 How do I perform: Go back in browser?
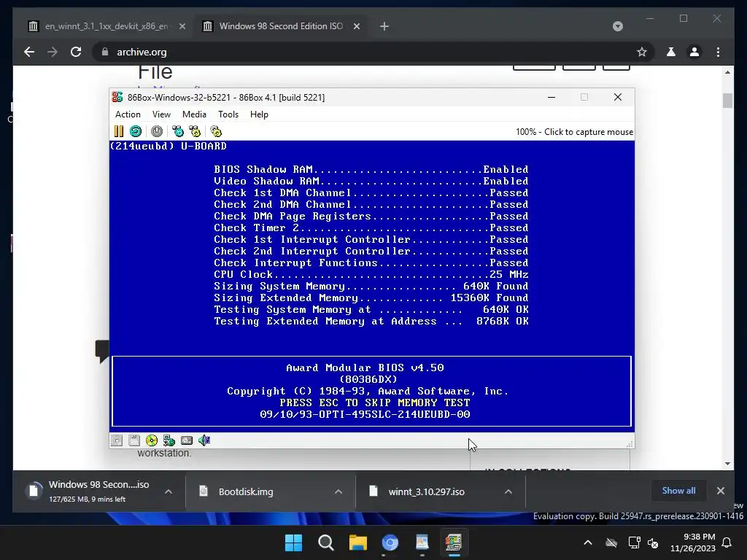coord(29,52)
